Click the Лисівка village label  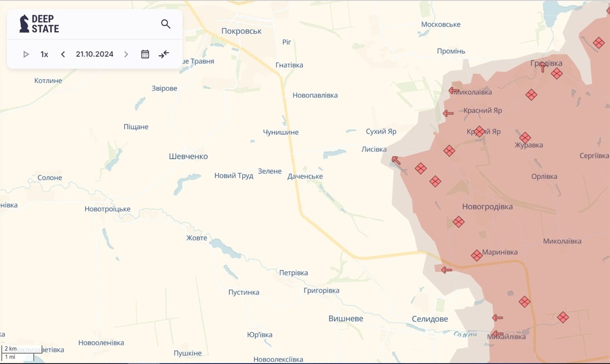(374, 150)
